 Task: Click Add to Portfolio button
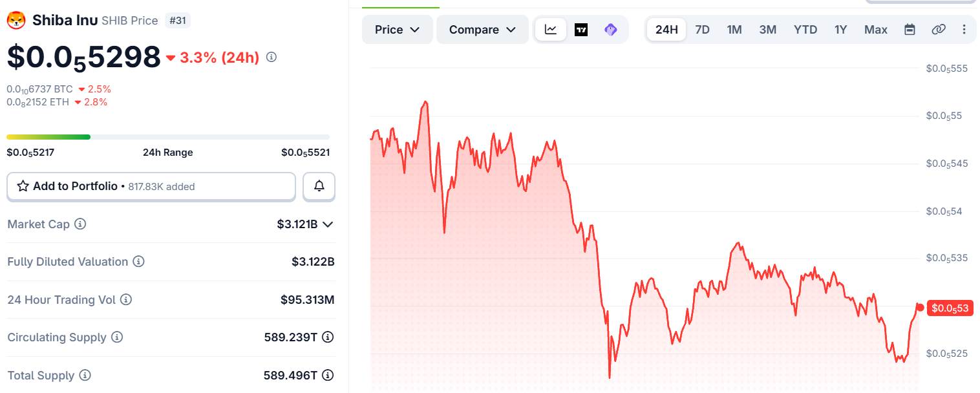tap(151, 186)
